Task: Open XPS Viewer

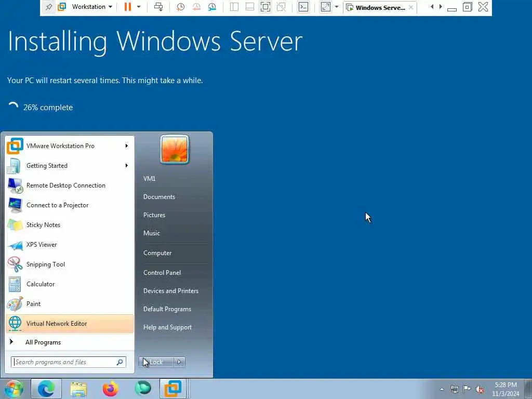Action: coord(70,245)
